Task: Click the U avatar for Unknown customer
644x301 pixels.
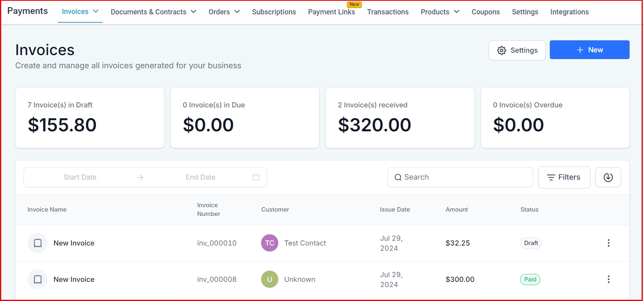Action: tap(269, 279)
